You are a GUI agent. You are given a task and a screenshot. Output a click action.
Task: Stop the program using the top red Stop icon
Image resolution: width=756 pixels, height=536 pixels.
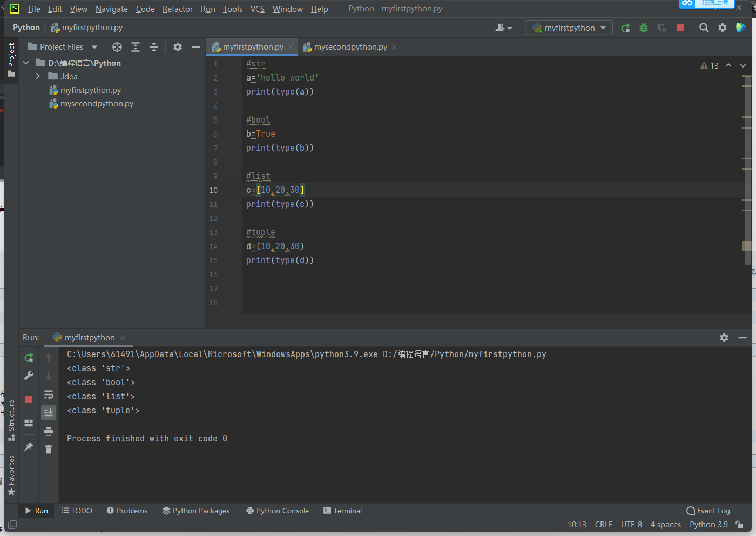coord(680,28)
